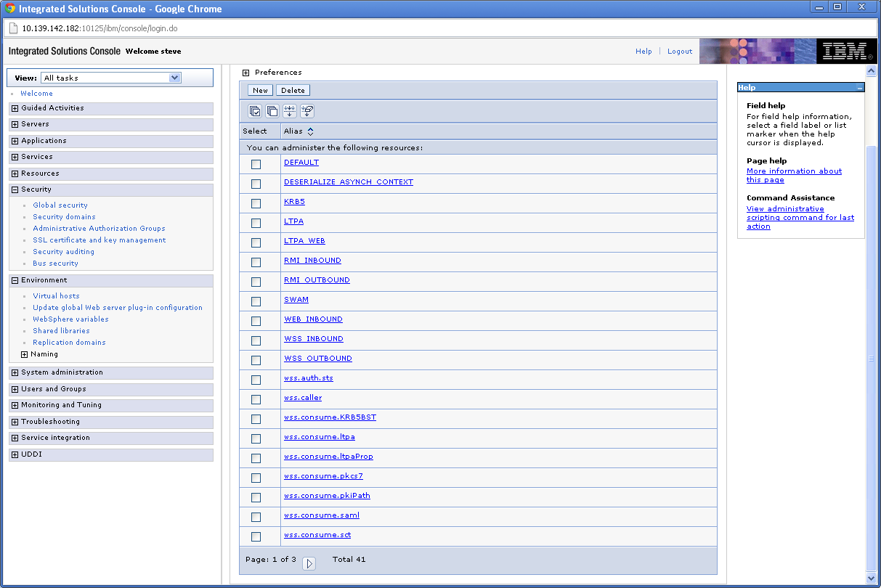Check the wss.consume.saml checkbox
Image resolution: width=881 pixels, height=588 pixels.
pyautogui.click(x=256, y=517)
